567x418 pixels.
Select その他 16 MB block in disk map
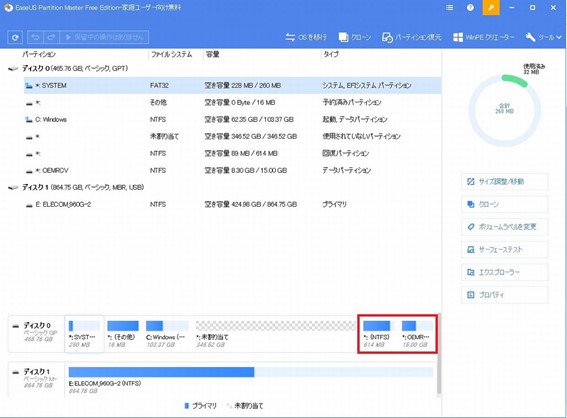click(x=123, y=334)
